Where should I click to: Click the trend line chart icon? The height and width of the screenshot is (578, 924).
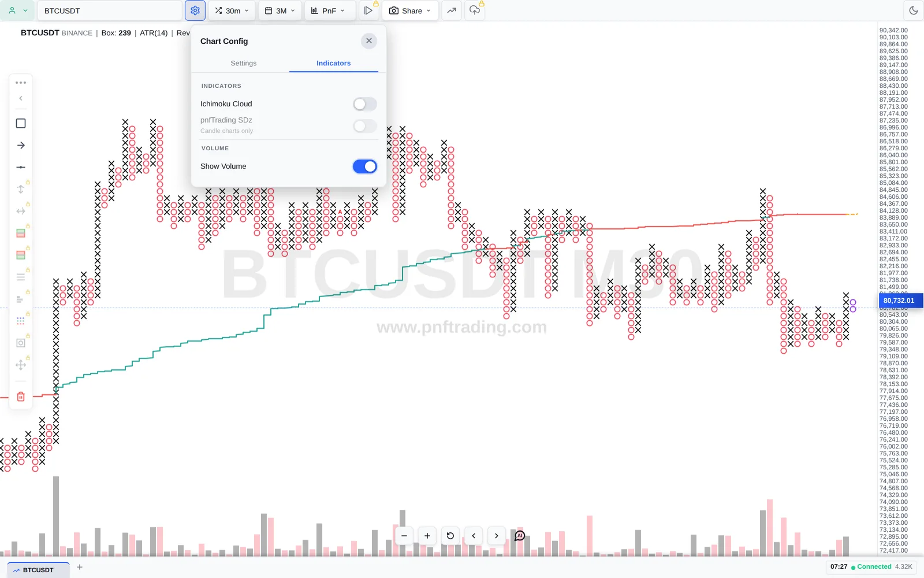(452, 10)
